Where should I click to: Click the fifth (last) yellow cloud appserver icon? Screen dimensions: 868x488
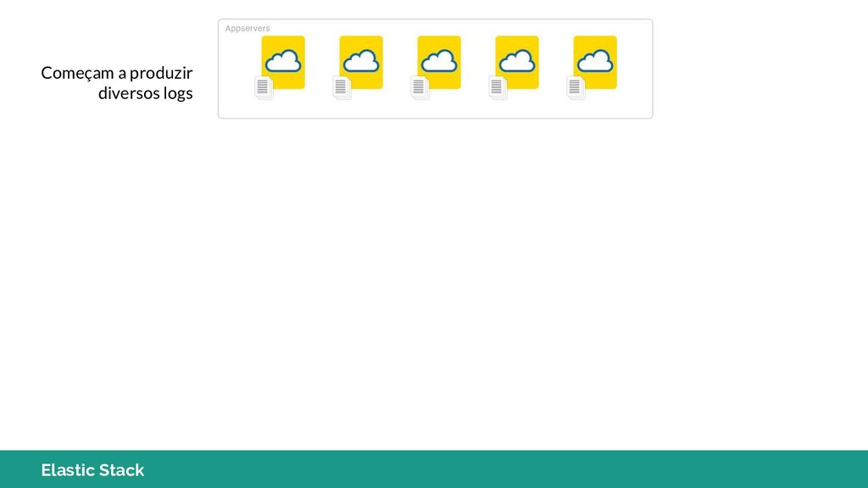tap(595, 62)
